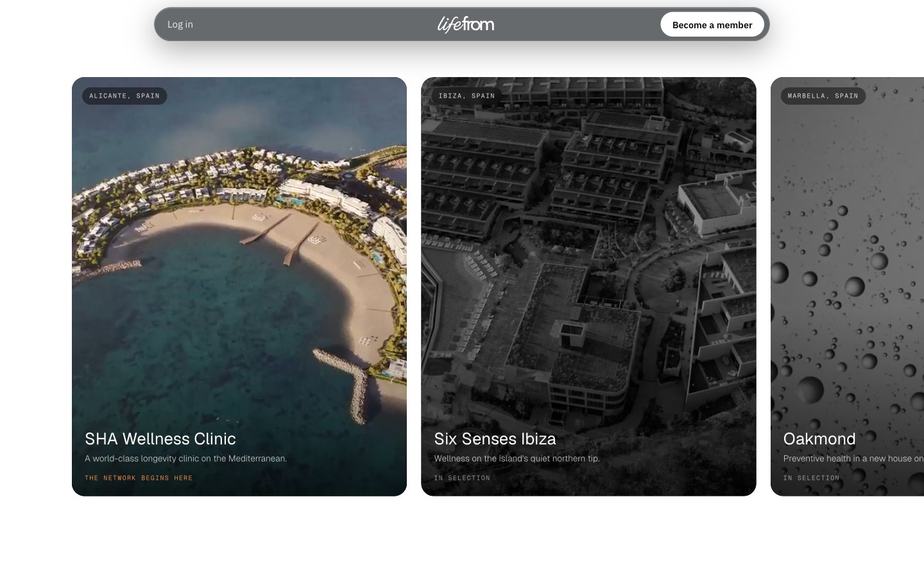The height and width of the screenshot is (578, 924).
Task: Click "Preventive health in a new house" text
Action: pyautogui.click(x=853, y=459)
